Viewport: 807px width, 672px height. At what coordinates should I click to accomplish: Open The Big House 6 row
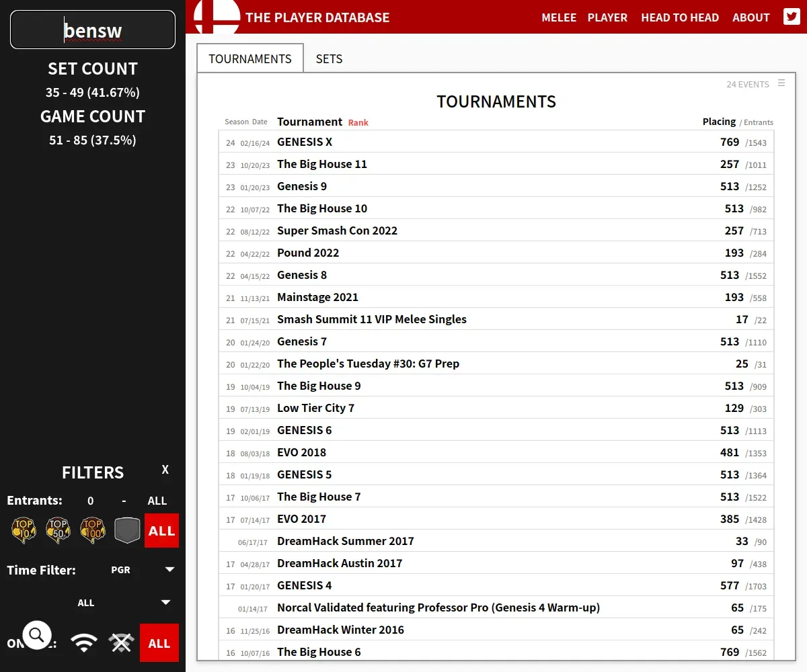[496, 652]
